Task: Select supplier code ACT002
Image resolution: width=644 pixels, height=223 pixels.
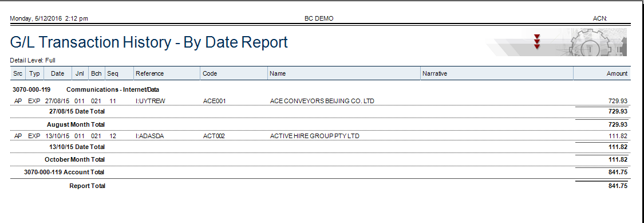Action: [x=214, y=136]
